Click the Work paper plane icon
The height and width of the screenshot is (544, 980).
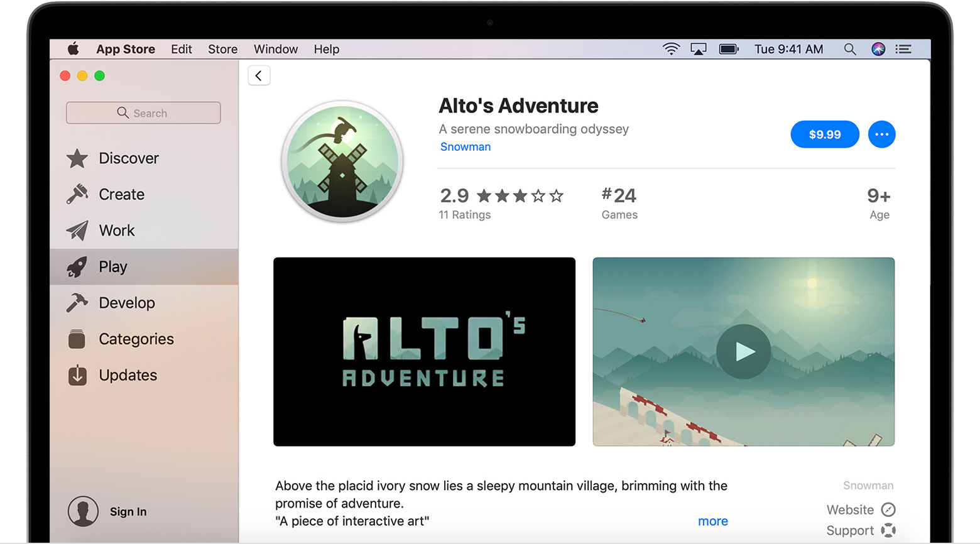(x=77, y=231)
